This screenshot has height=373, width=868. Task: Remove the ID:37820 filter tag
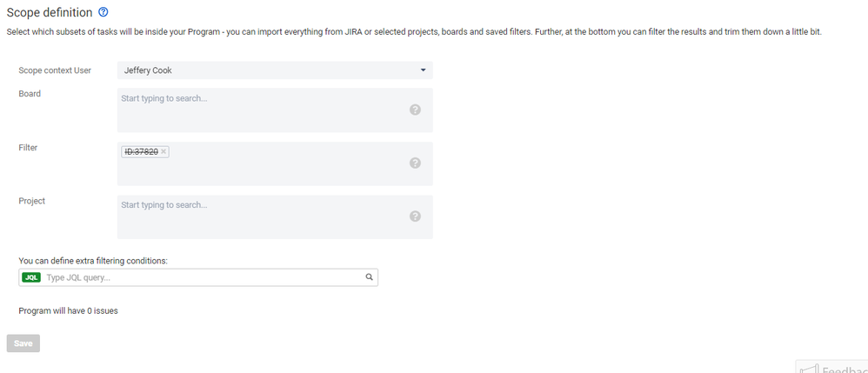pyautogui.click(x=164, y=151)
